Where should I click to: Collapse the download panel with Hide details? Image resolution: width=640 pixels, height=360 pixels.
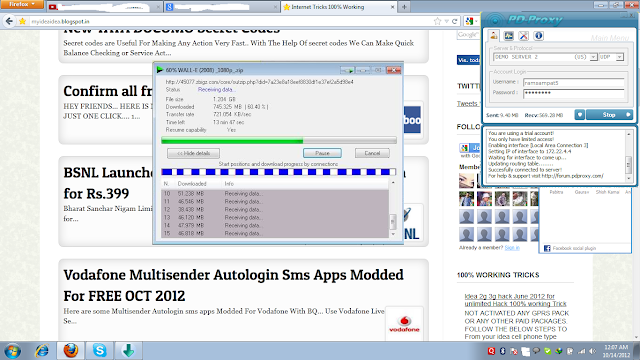point(193,153)
